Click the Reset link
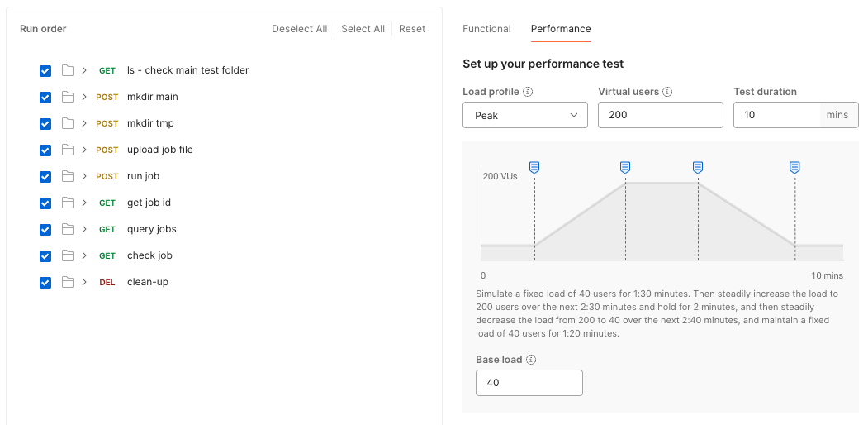The height and width of the screenshot is (425, 868). coord(412,29)
